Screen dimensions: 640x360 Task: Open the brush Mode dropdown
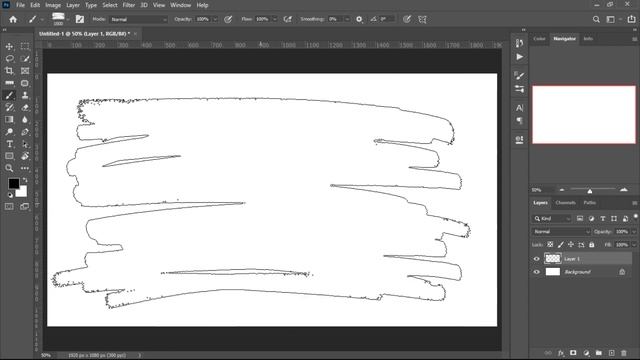coord(138,19)
